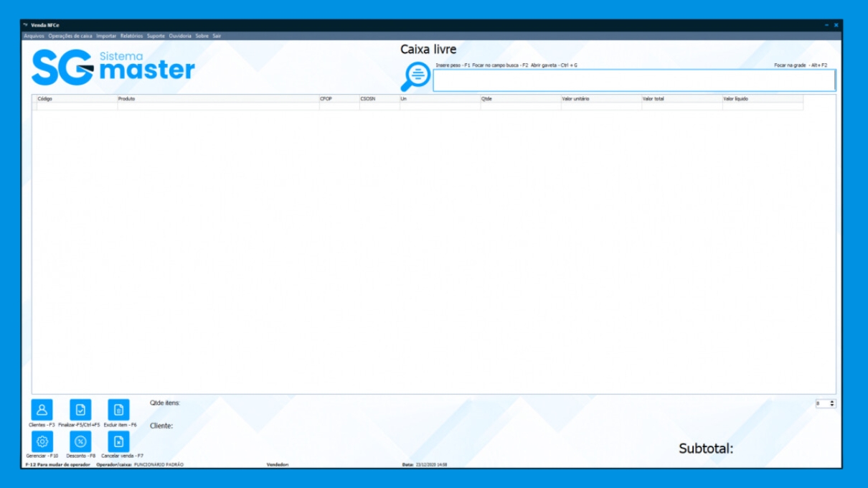
Task: Open the Suporte menu
Action: (156, 36)
